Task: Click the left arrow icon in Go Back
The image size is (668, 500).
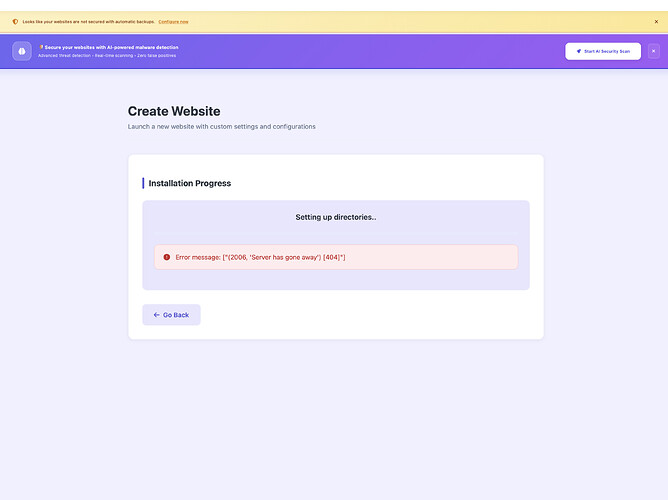Action: pos(156,315)
